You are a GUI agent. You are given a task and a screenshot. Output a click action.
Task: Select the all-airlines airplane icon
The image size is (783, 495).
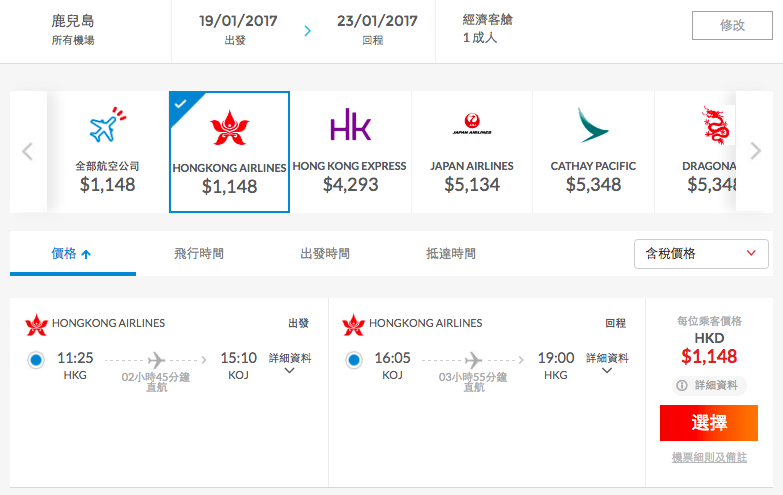[107, 124]
